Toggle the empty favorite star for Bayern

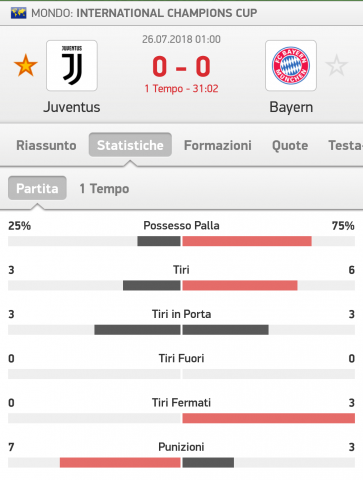point(336,65)
